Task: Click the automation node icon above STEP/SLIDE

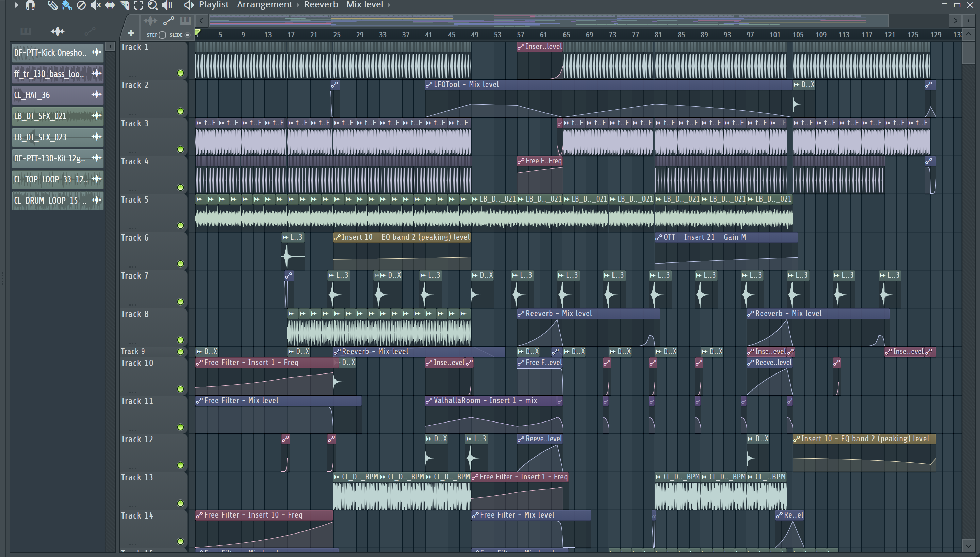Action: pyautogui.click(x=168, y=21)
